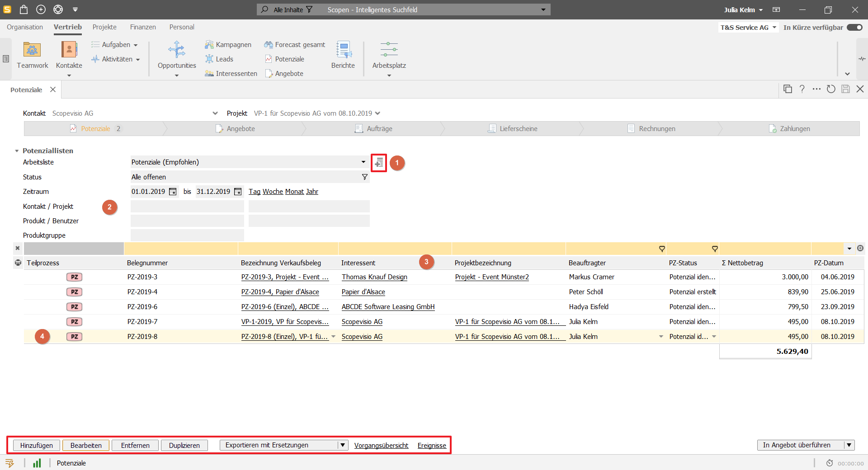Go to the Angebote process step
The height and width of the screenshot is (470, 868).
coord(235,129)
